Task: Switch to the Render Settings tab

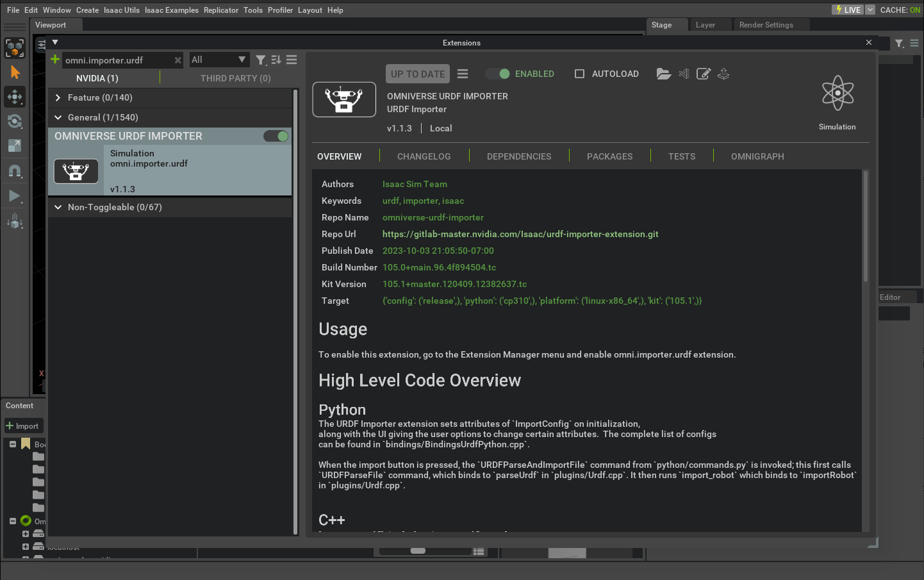Action: tap(766, 25)
